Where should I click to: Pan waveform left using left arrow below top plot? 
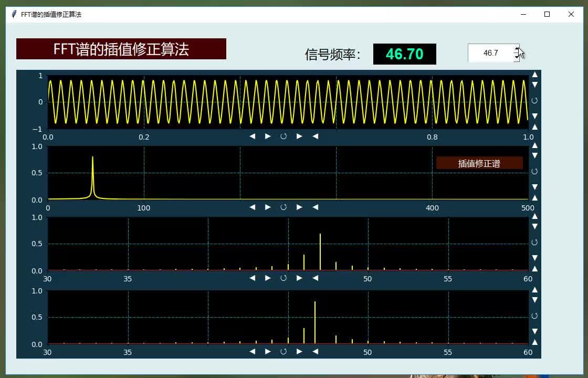pyautogui.click(x=252, y=136)
